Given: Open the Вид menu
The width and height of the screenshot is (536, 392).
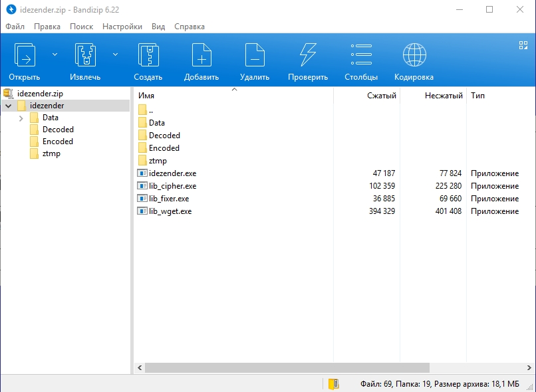Looking at the screenshot, I should coord(158,27).
